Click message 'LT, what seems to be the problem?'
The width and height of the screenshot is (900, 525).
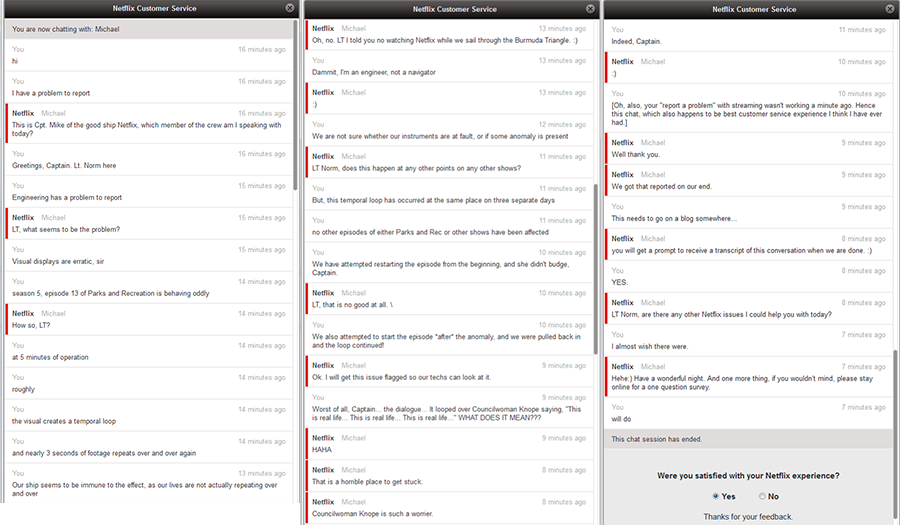pyautogui.click(x=66, y=230)
